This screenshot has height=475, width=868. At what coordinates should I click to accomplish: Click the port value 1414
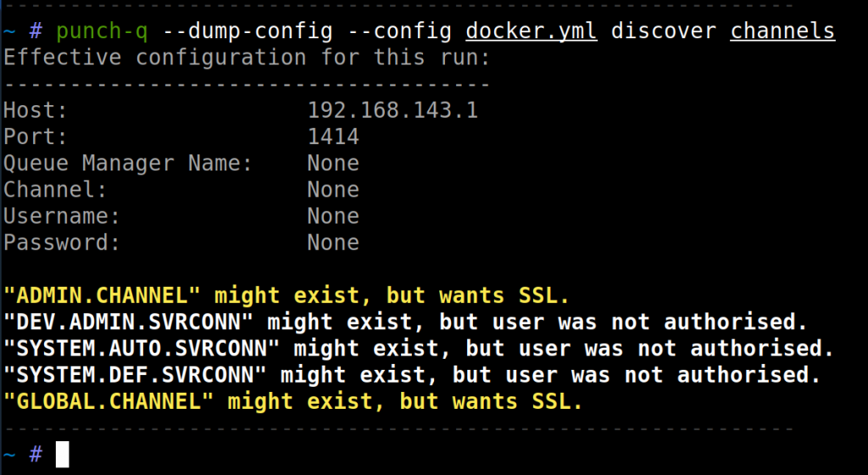[333, 137]
